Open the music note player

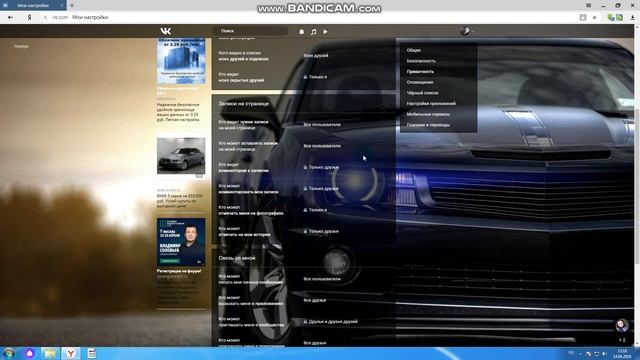coord(313,31)
